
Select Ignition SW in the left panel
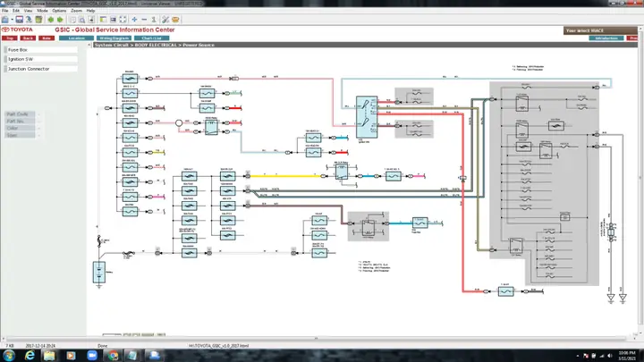[x=40, y=59]
